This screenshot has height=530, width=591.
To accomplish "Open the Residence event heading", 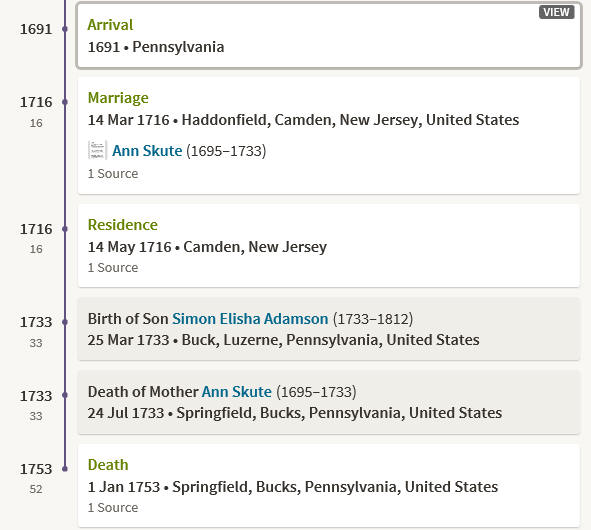I will pos(122,225).
